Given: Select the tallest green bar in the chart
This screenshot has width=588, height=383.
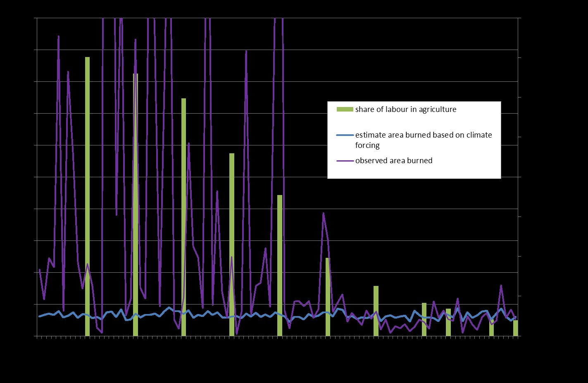Looking at the screenshot, I should (x=87, y=197).
